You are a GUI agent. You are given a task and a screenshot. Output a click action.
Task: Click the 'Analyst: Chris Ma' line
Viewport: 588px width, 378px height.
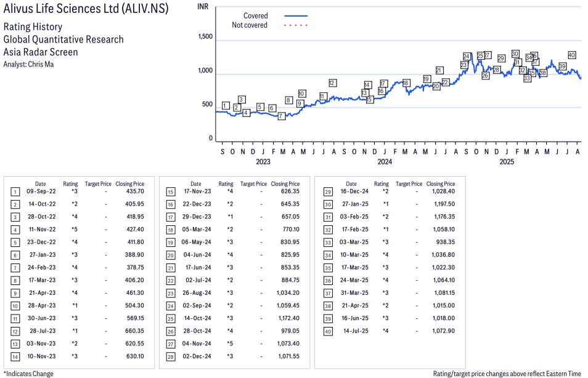(28, 64)
